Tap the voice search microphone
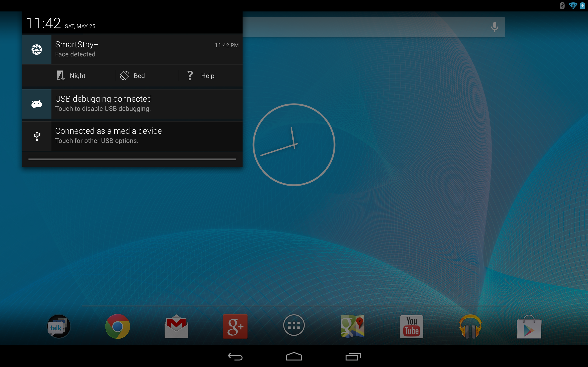 pos(495,27)
